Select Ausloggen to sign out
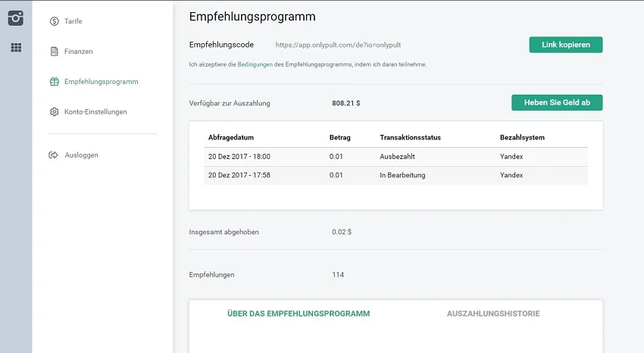 (81, 155)
